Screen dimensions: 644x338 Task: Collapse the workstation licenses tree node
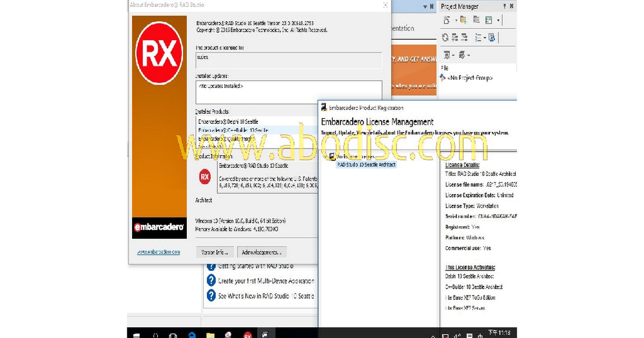[326, 157]
